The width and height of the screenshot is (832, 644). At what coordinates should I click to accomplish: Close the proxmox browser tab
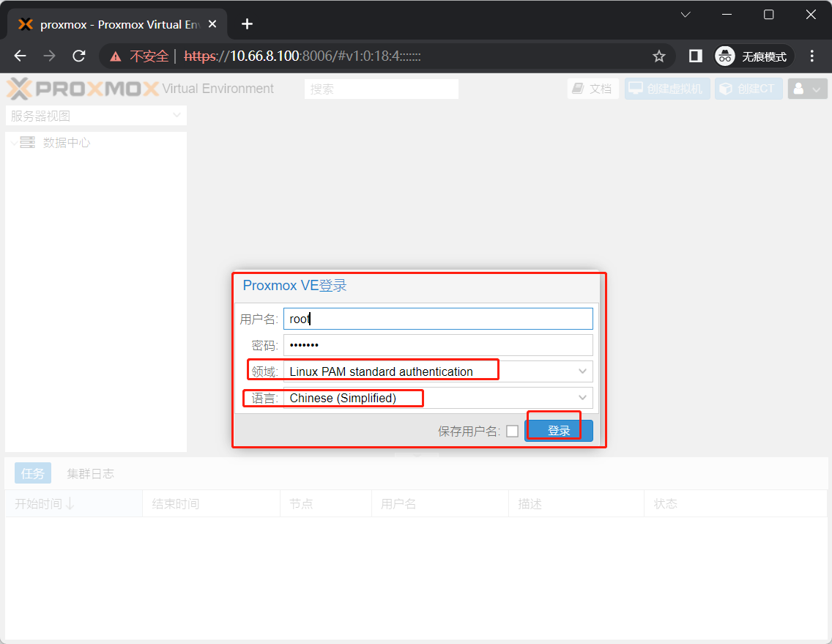(x=212, y=24)
